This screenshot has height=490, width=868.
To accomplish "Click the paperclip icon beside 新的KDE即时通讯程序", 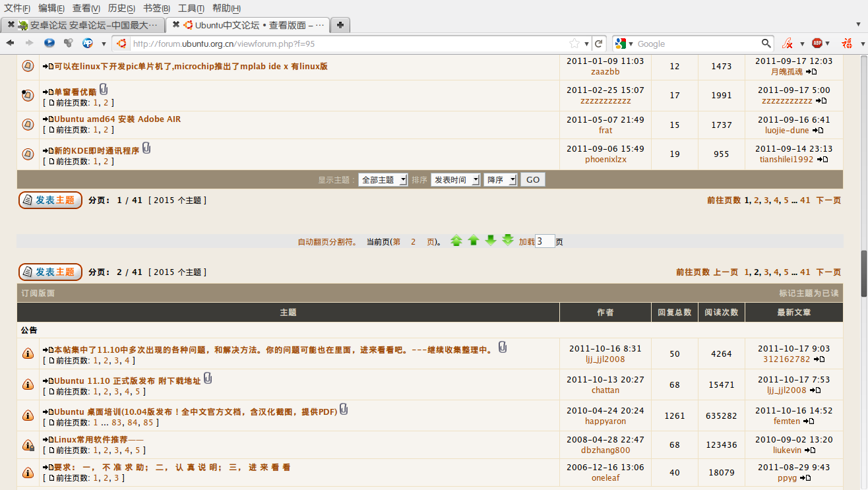I will (146, 148).
